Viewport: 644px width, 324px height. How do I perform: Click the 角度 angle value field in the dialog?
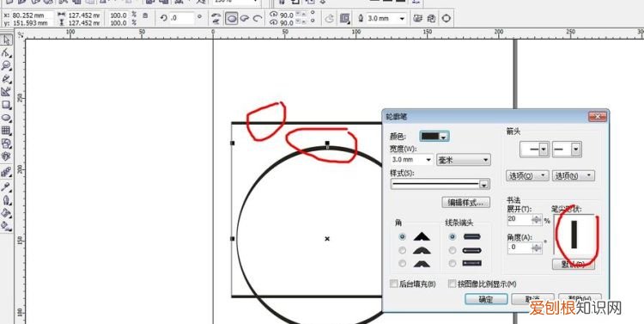coord(519,248)
